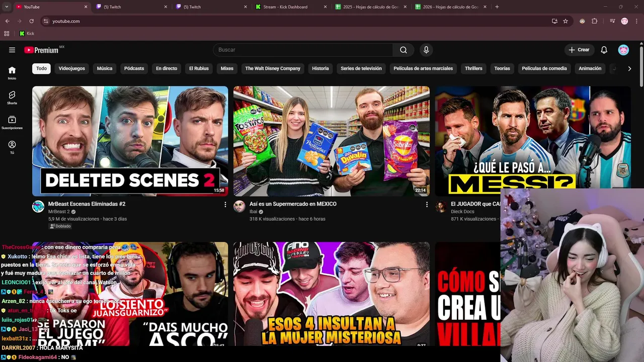View site information icon in address bar

pos(46,21)
